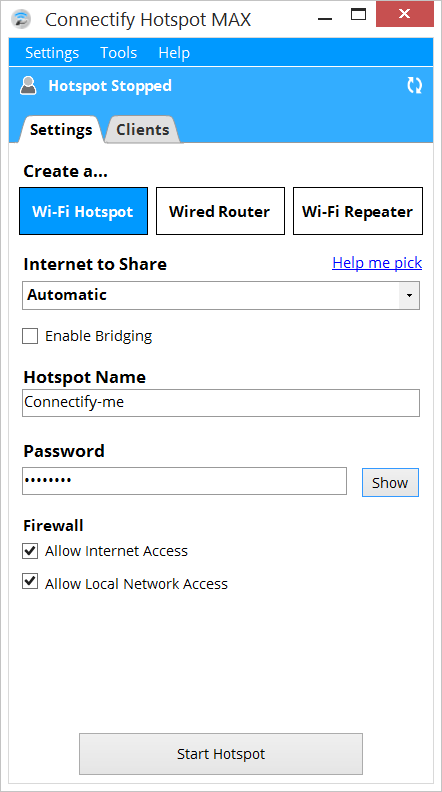
Task: Maximize the Connectify Hotspot window
Action: pos(359,14)
